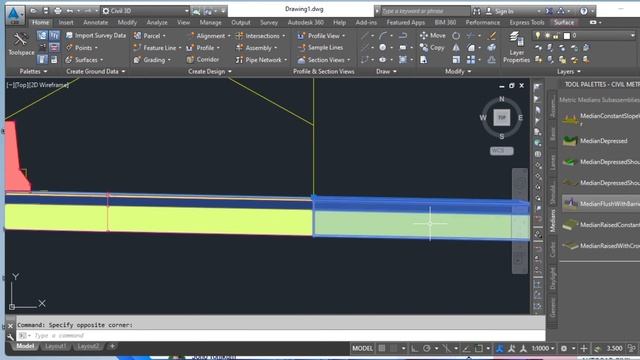640x360 pixels.
Task: Open the layer name dropdown list
Action: (632, 36)
